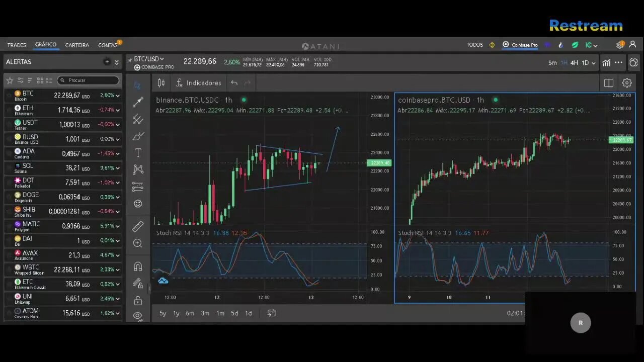Switch watchlist to list view
The height and width of the screenshot is (362, 644).
click(50, 80)
